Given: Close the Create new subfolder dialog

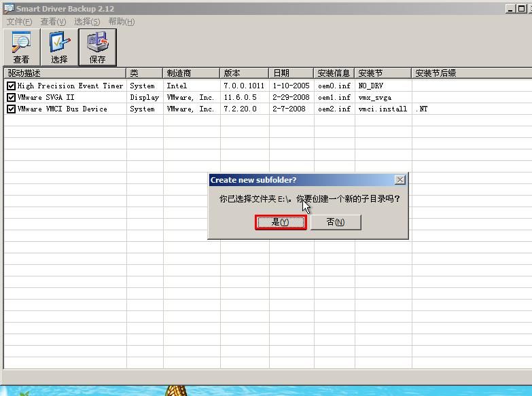Looking at the screenshot, I should 400,180.
